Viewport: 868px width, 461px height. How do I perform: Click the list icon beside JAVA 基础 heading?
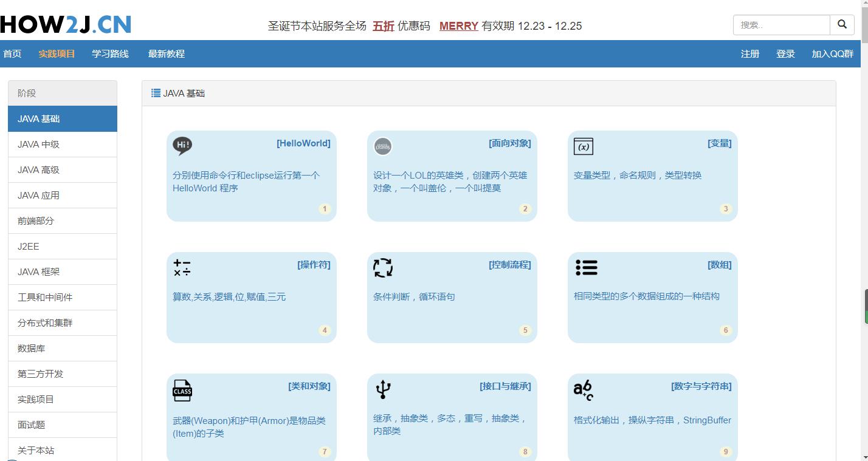pyautogui.click(x=156, y=92)
